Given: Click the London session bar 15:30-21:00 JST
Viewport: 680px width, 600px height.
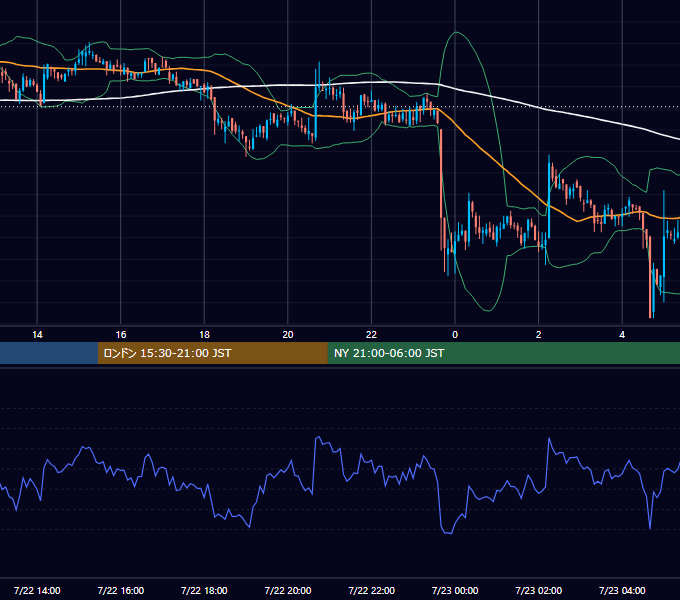Looking at the screenshot, I should (212, 353).
